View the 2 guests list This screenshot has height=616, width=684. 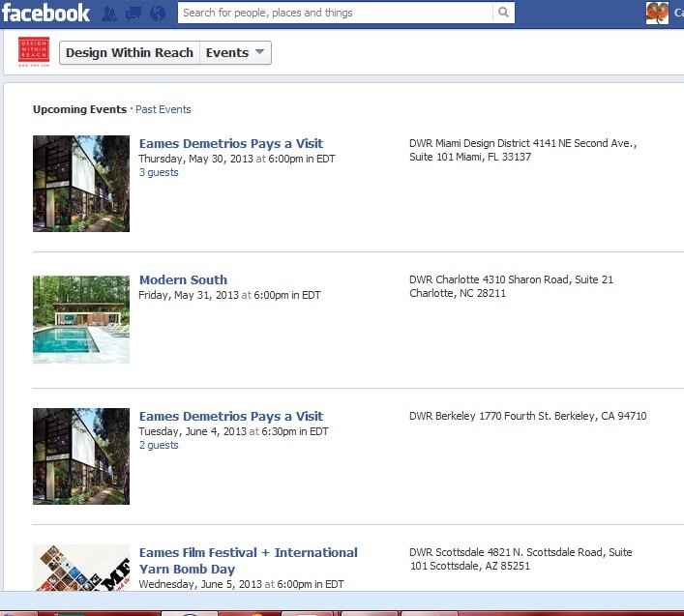(159, 445)
